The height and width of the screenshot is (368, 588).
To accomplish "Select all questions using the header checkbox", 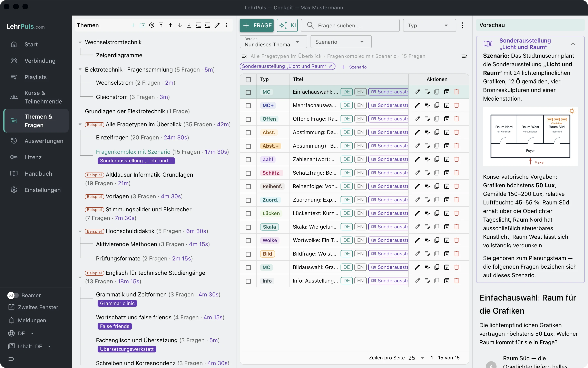I will 248,80.
